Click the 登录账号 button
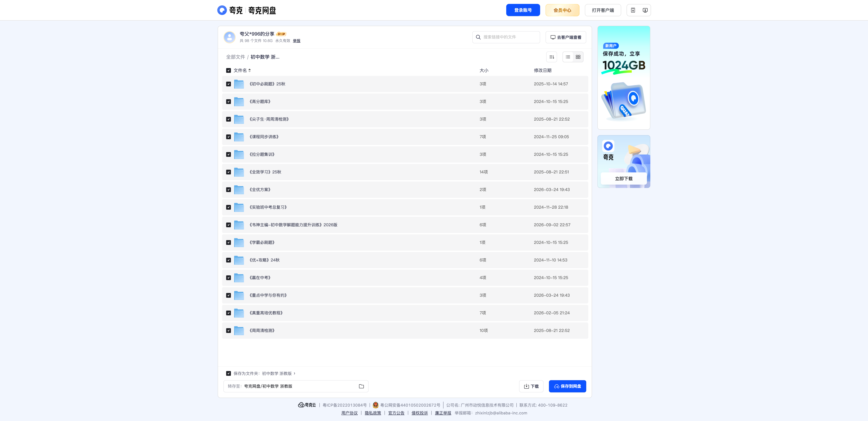This screenshot has height=421, width=868. tap(523, 10)
